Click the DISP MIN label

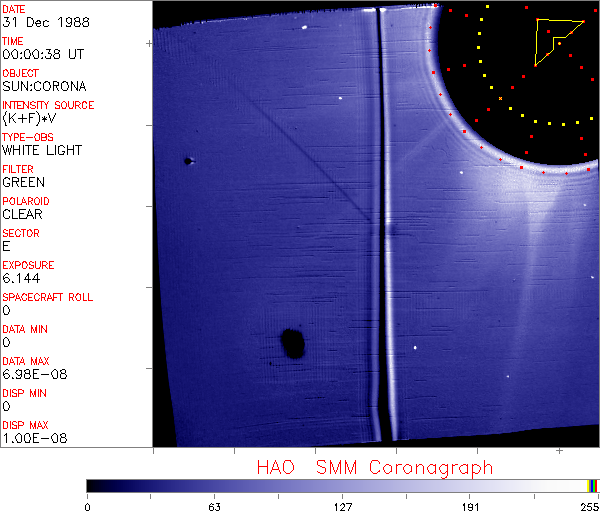[x=24, y=393]
